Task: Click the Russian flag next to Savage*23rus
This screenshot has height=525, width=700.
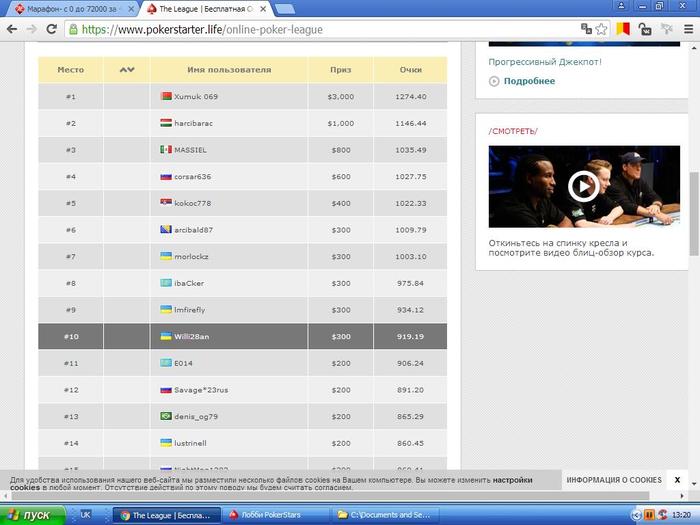Action: click(166, 390)
